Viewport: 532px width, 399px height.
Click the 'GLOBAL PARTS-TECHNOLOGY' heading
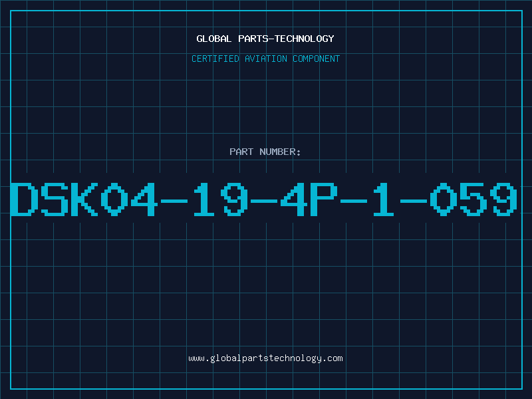265,39
